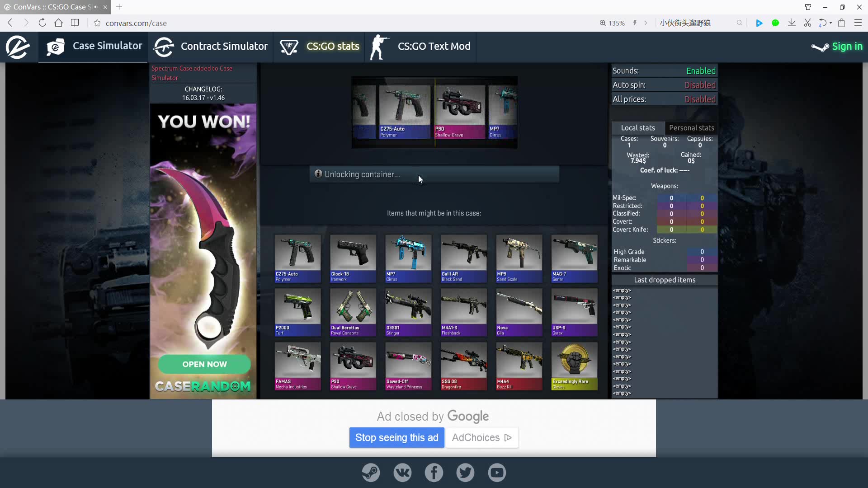Click the convars.com/case address field
868x488 pixels.
tap(136, 23)
